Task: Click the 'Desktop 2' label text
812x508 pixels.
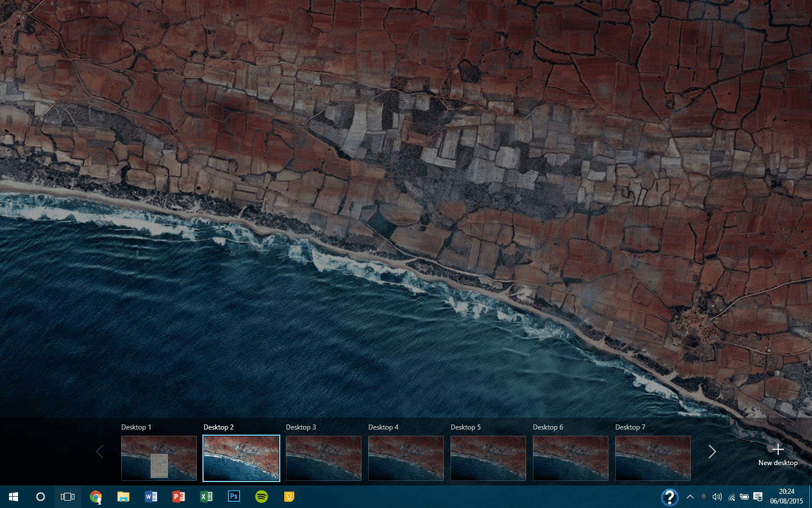Action: pos(219,427)
